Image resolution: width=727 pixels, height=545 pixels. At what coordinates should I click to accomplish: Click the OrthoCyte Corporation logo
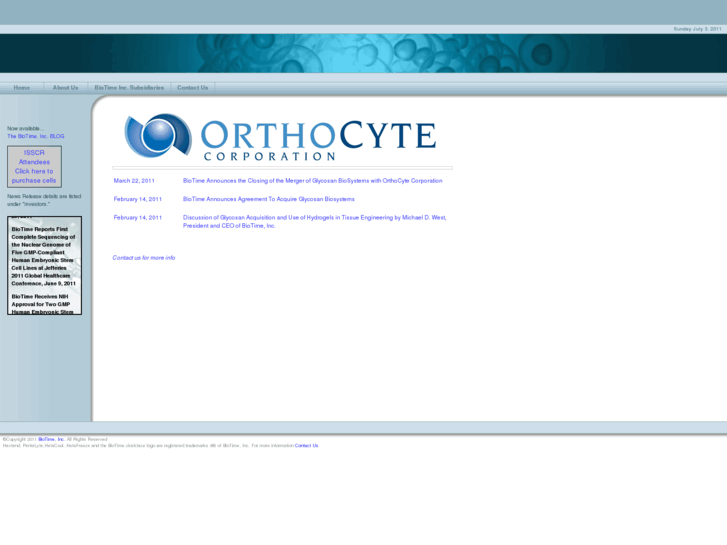click(x=281, y=137)
